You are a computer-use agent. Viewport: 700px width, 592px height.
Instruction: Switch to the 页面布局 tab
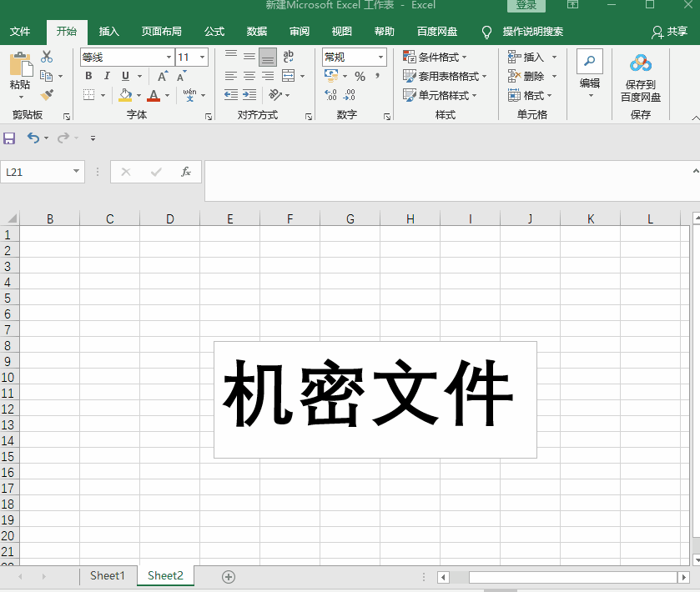162,31
